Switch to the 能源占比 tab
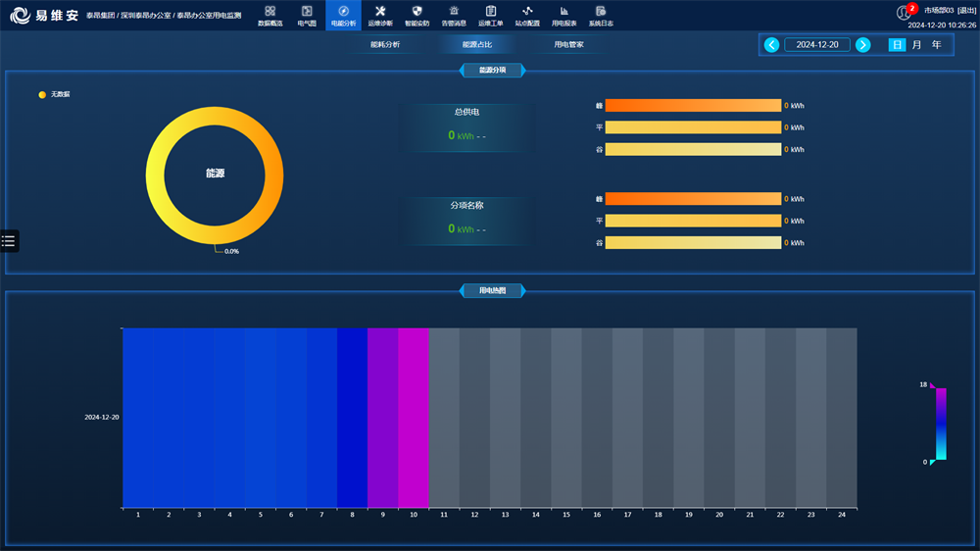Screen dimensions: 980x551 (x=477, y=44)
